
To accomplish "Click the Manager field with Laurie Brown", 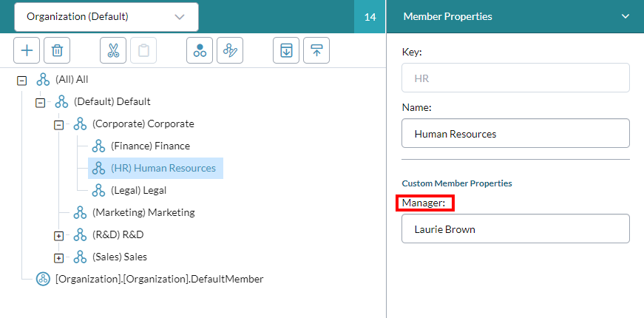I will [515, 229].
